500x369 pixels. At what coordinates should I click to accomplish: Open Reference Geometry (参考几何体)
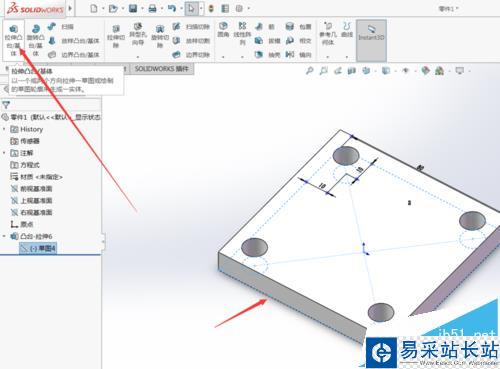coord(328,33)
